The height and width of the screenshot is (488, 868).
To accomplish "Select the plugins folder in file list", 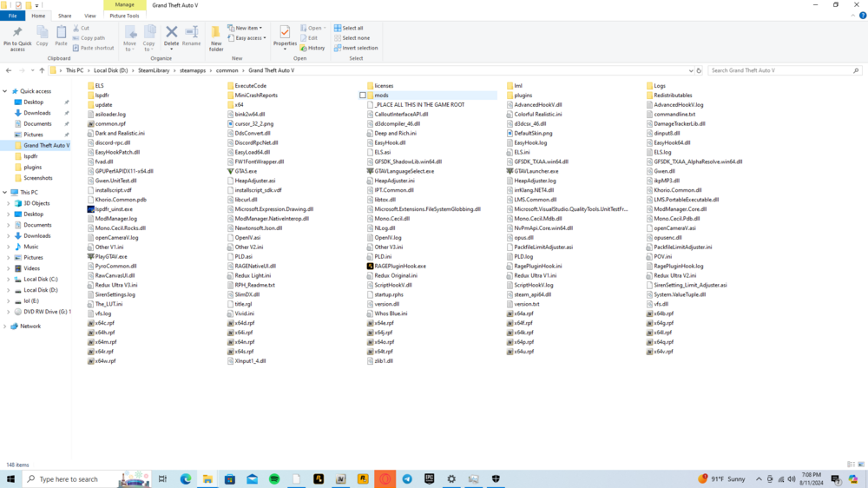I will 519,96.
